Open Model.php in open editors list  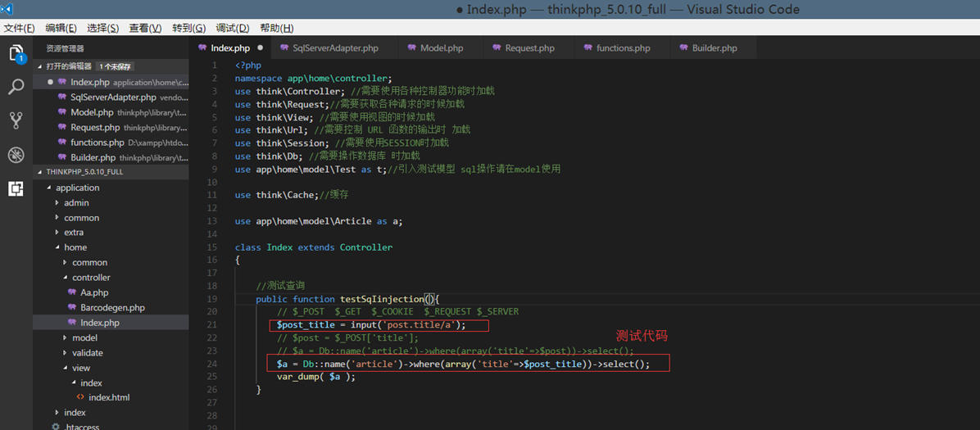pyautogui.click(x=111, y=112)
